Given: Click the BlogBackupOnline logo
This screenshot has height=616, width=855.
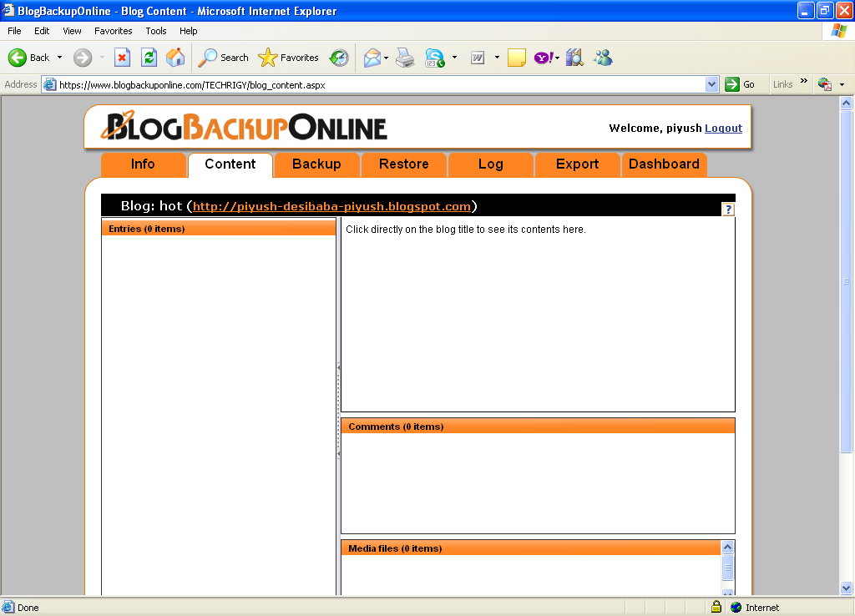Looking at the screenshot, I should [244, 127].
